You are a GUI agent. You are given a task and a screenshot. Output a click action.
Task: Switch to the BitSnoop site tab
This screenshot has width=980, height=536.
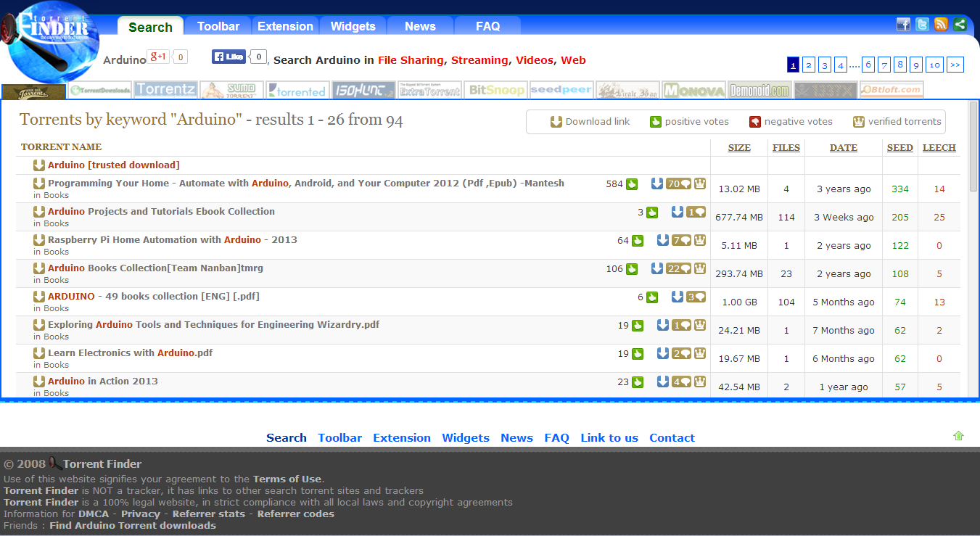pyautogui.click(x=496, y=90)
